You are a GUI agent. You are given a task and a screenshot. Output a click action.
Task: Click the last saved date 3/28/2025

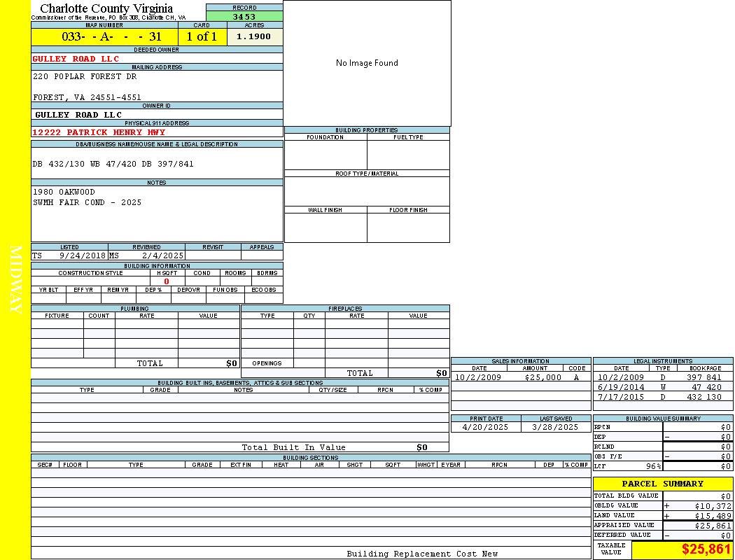(x=555, y=427)
